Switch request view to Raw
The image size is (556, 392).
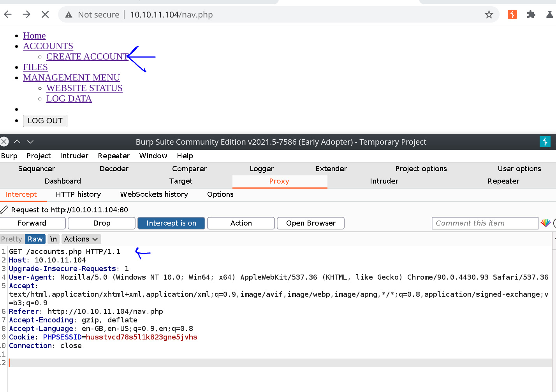35,239
